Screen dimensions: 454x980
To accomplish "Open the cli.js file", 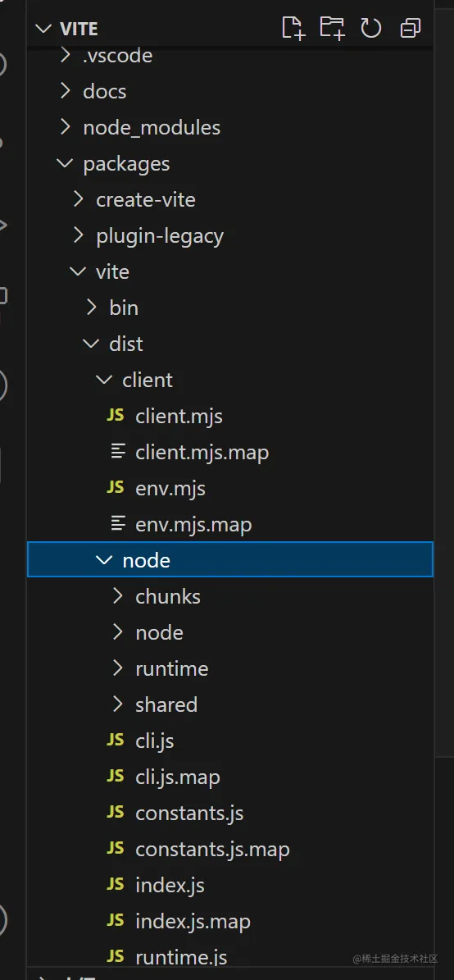I will tap(154, 741).
